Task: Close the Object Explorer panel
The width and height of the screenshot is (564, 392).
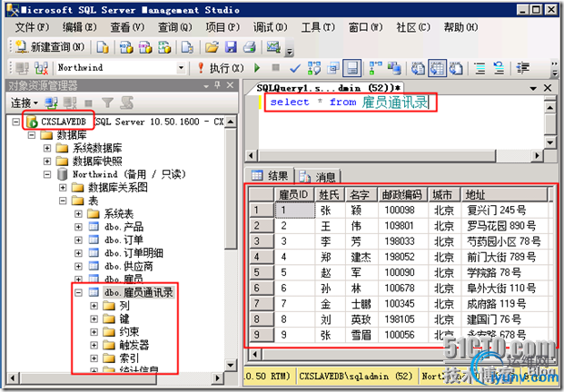Action: point(230,85)
